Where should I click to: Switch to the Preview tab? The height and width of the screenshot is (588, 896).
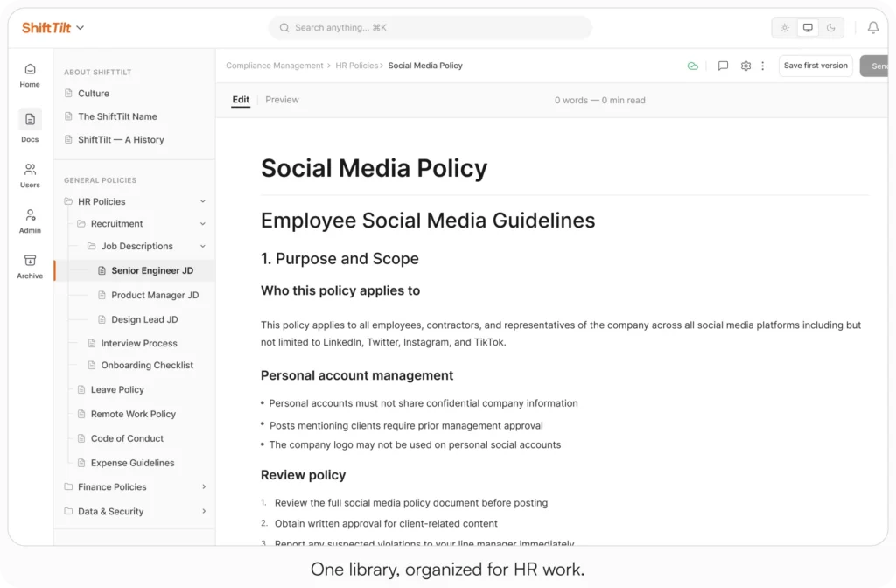click(282, 100)
